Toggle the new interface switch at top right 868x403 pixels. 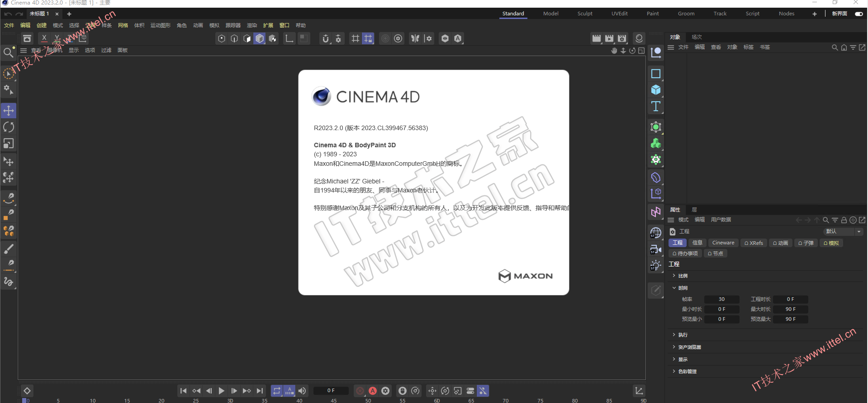(x=859, y=14)
